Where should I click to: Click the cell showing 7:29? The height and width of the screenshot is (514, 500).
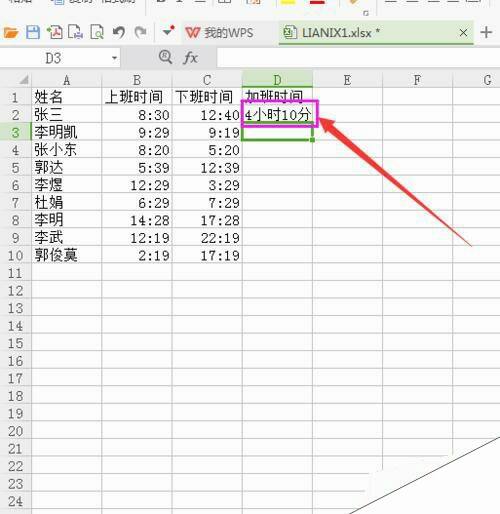[207, 203]
